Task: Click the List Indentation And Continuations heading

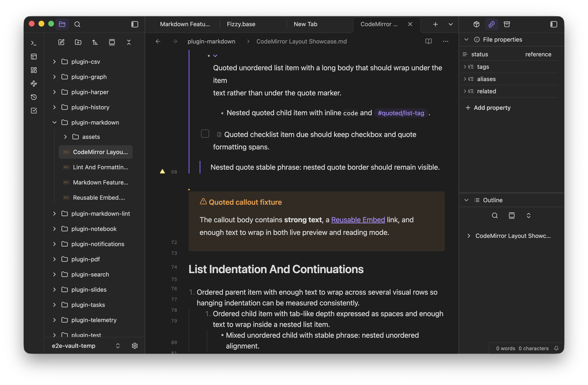Action: click(276, 269)
